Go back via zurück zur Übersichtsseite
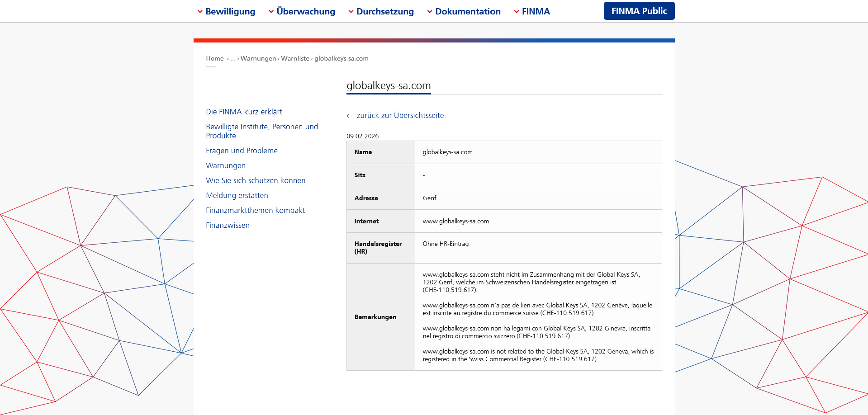This screenshot has width=868, height=415. click(x=395, y=115)
